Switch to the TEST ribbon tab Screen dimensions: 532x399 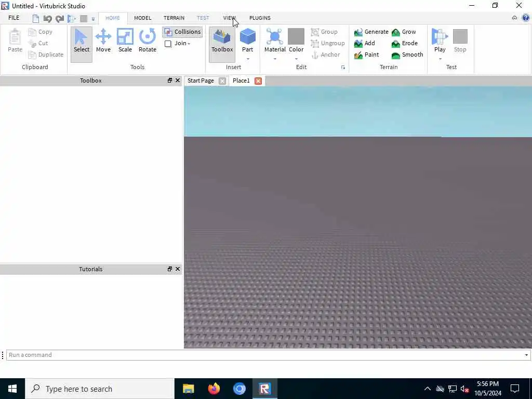click(203, 18)
